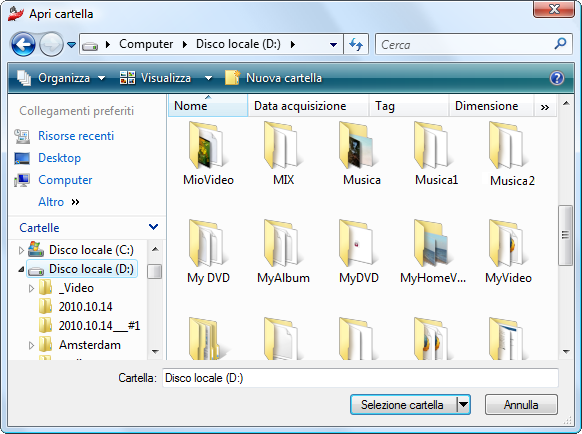Click the magnifier search icon
The image size is (582, 434).
(x=560, y=44)
